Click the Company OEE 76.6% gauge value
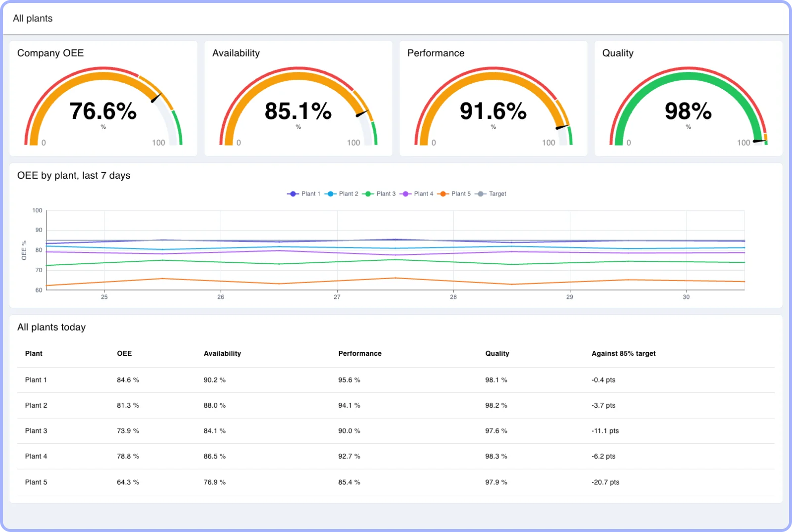This screenshot has height=532, width=792. click(x=103, y=111)
